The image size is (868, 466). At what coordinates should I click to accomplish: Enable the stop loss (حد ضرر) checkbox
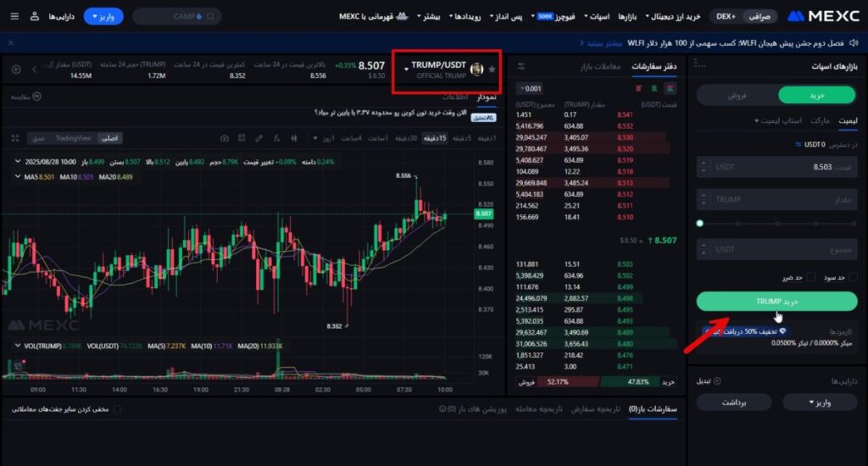[811, 277]
